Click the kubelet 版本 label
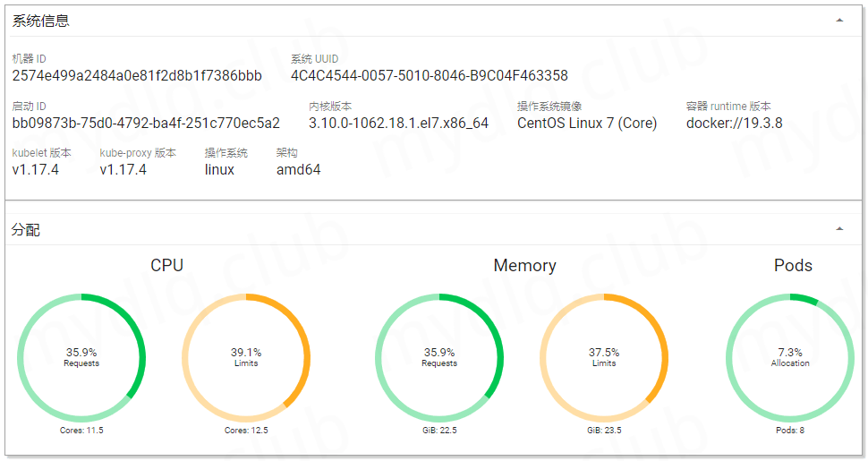Image resolution: width=868 pixels, height=461 pixels. (x=41, y=153)
